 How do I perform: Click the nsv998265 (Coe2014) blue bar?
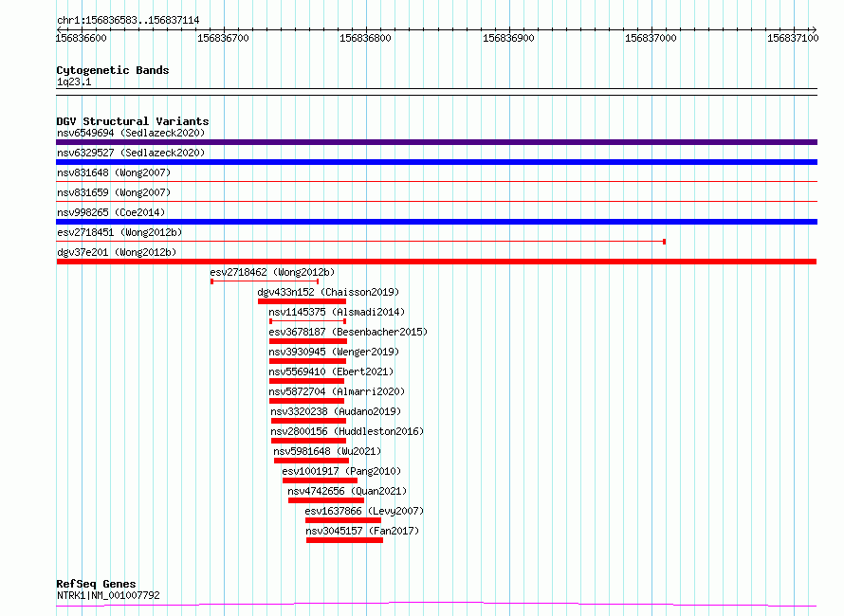[x=436, y=222]
